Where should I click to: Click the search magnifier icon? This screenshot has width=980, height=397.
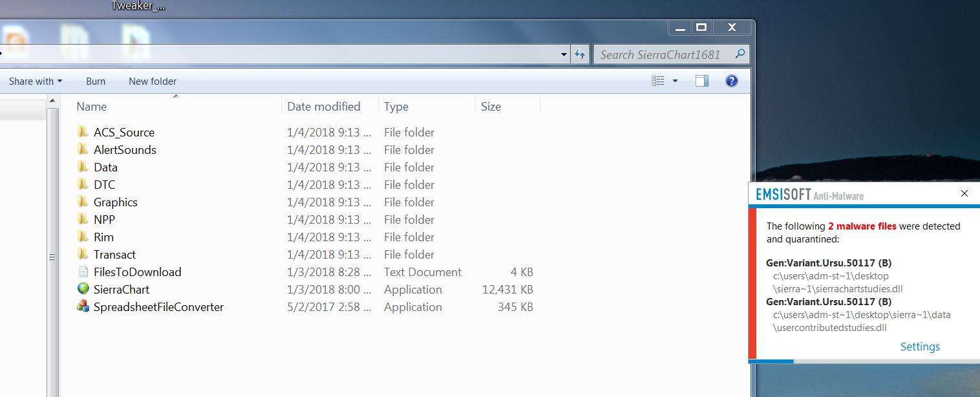[x=740, y=54]
